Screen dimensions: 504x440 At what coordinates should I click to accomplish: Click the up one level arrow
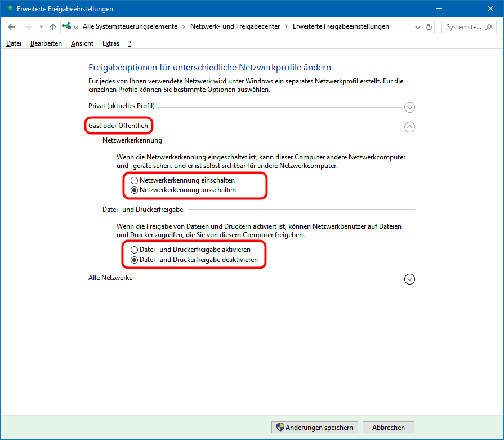53,27
